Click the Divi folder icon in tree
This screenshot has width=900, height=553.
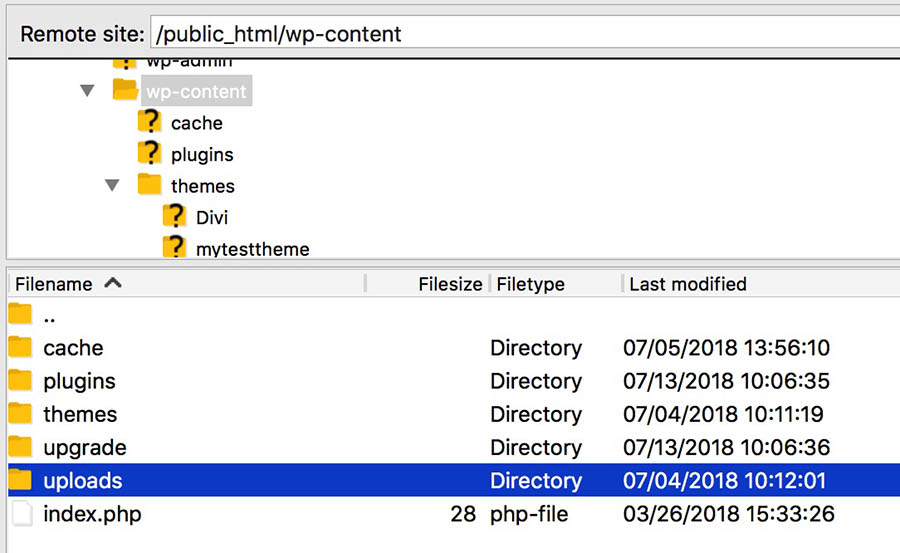pos(175,217)
